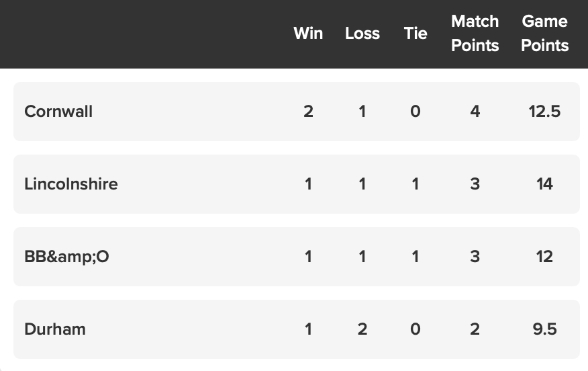Click Cornwall's win count of 2
Image resolution: width=588 pixels, height=371 pixels.
pyautogui.click(x=308, y=112)
